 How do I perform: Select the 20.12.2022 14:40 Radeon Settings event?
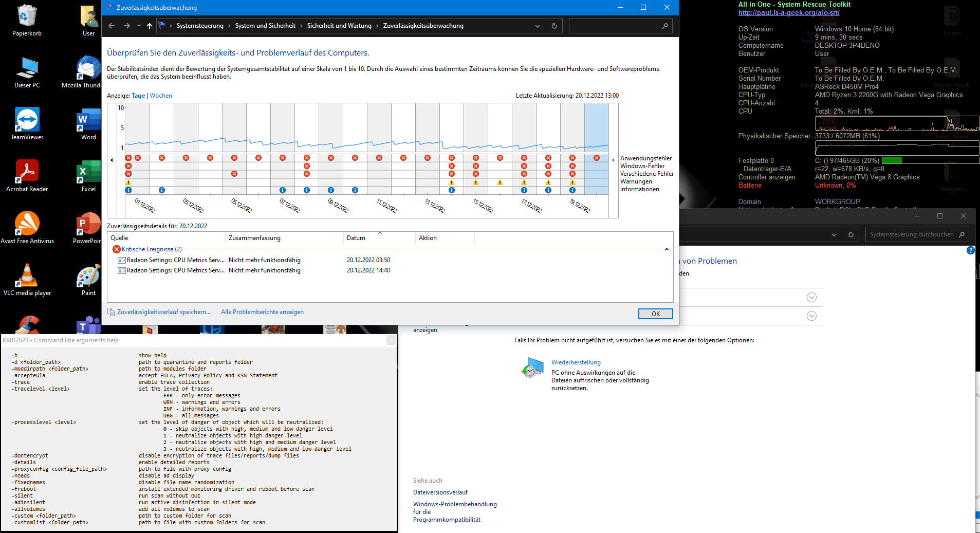click(x=390, y=270)
